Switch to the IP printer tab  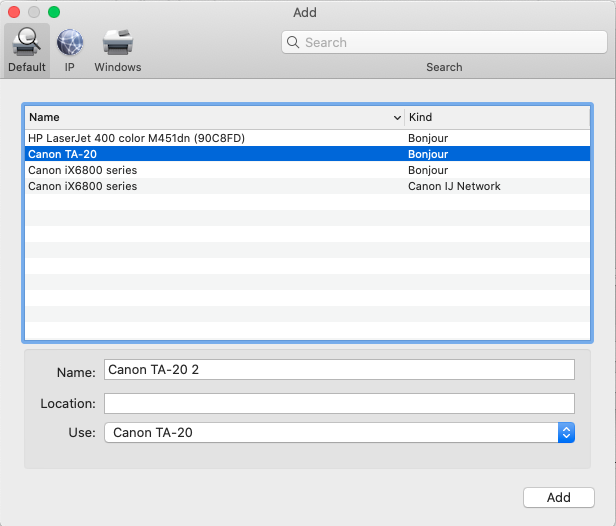pos(70,50)
